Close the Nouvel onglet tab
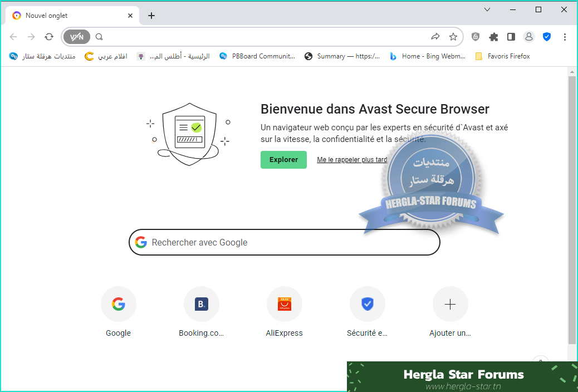This screenshot has width=578, height=392. (130, 16)
